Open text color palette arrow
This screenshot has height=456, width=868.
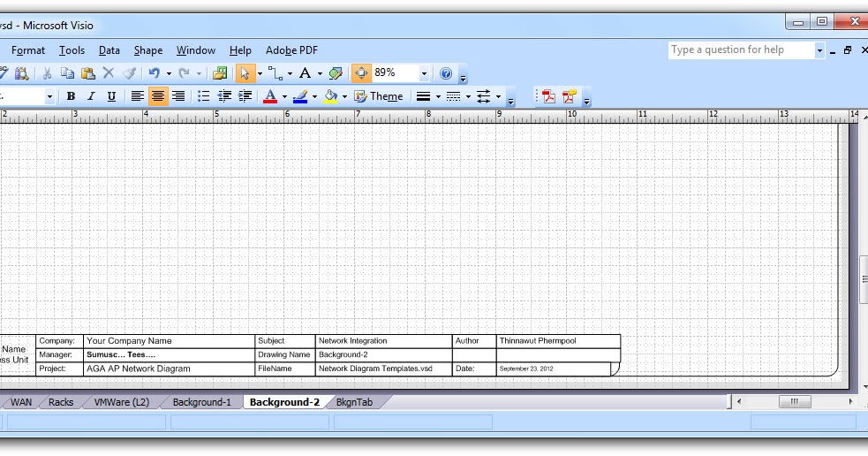[x=284, y=97]
